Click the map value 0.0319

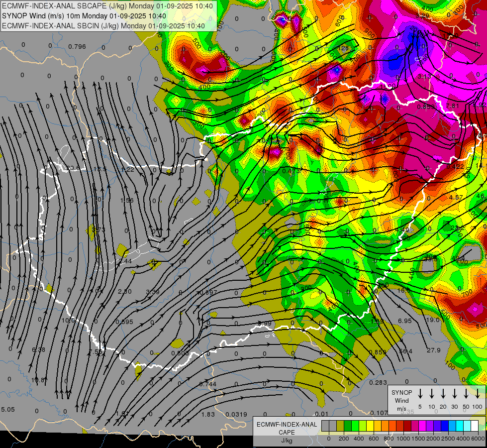tap(236, 415)
